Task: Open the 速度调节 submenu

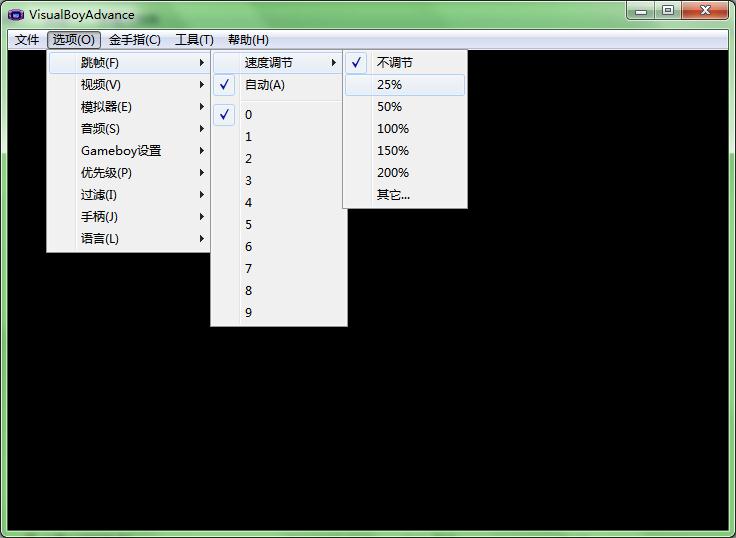Action: pyautogui.click(x=277, y=62)
